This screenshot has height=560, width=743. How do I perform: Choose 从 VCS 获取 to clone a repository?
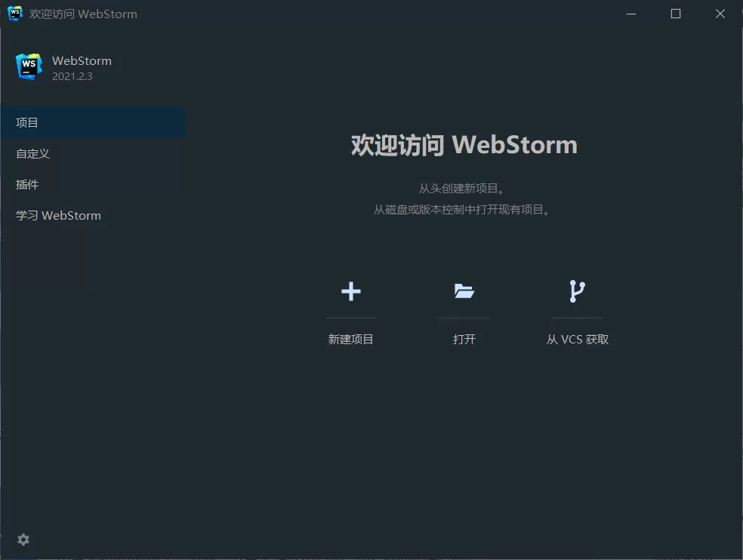[x=577, y=339]
